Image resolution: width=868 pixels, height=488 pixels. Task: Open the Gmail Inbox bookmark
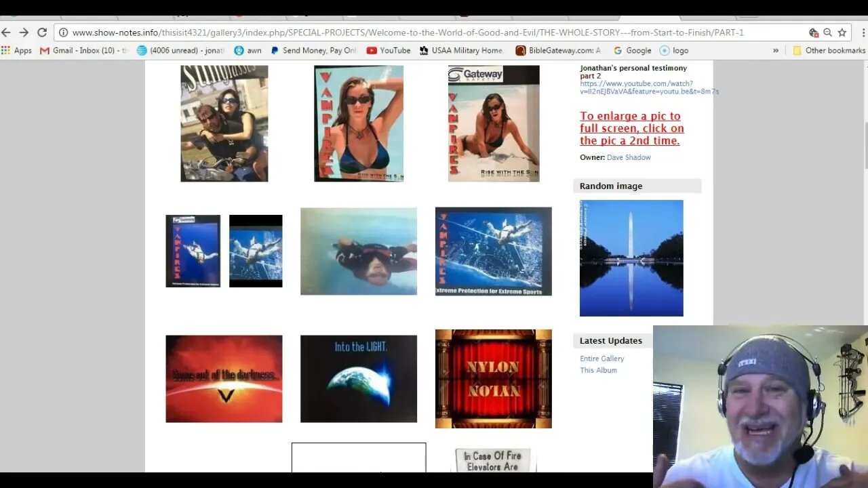coord(83,50)
